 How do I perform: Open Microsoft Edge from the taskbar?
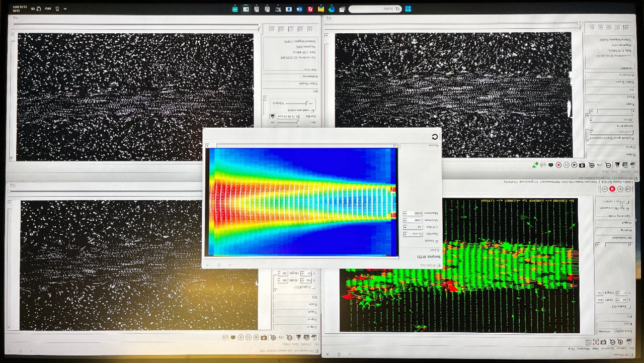[x=332, y=9]
